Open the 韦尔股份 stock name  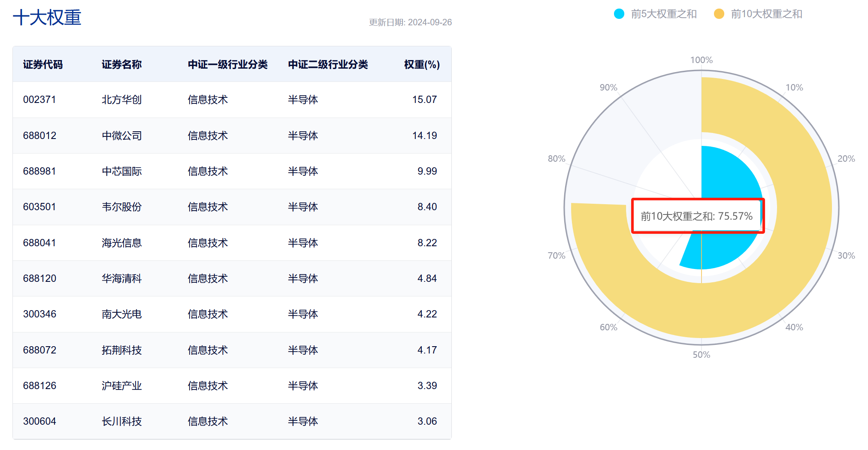click(x=121, y=207)
